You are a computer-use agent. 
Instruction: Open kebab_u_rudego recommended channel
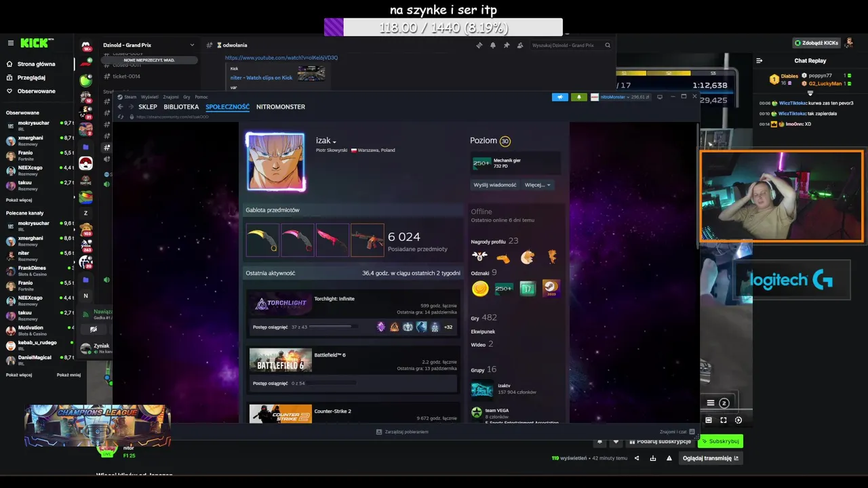coord(39,345)
